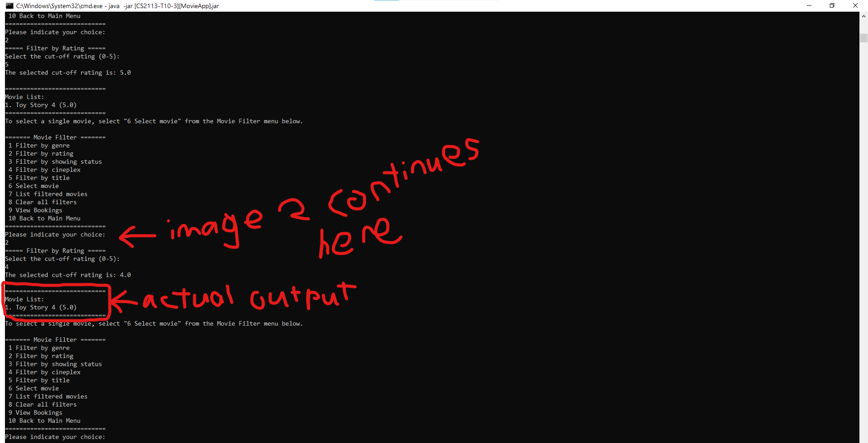Click the last 'Please indicate your choice:' prompt

(x=55, y=437)
